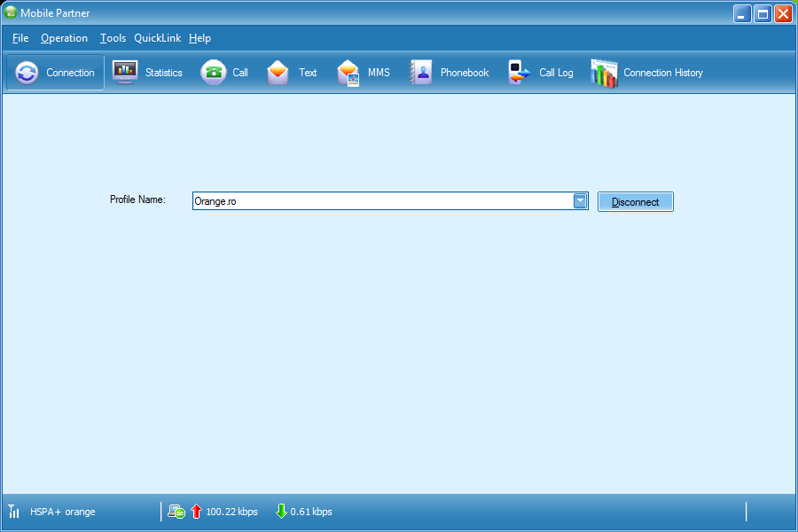Click the 0.61 kbps download speed
The image size is (798, 532).
point(311,512)
